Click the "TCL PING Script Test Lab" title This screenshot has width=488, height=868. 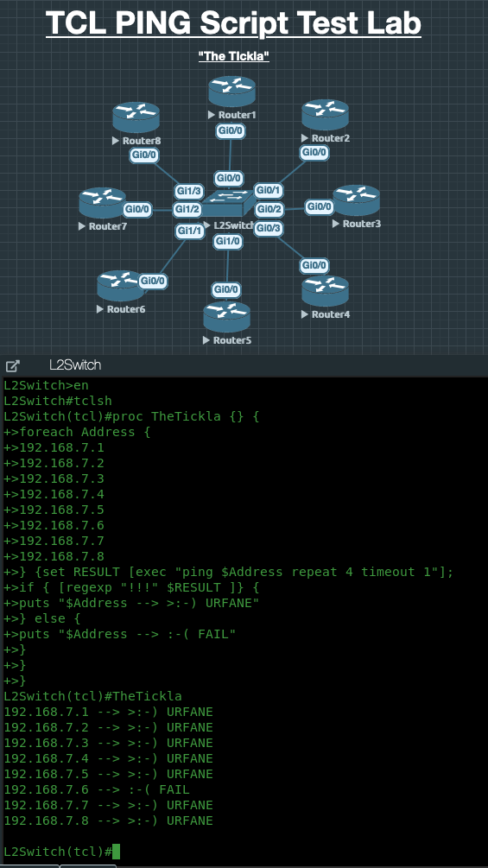[233, 22]
